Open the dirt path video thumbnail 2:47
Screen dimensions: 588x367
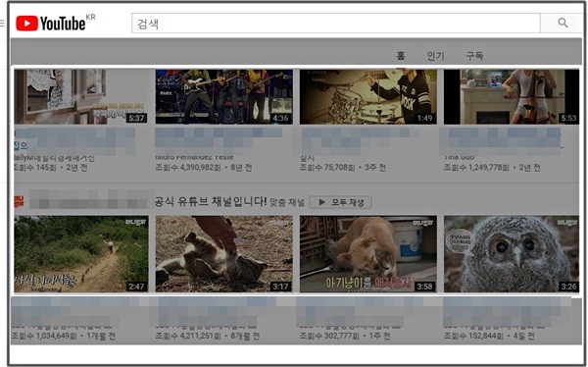[81, 254]
